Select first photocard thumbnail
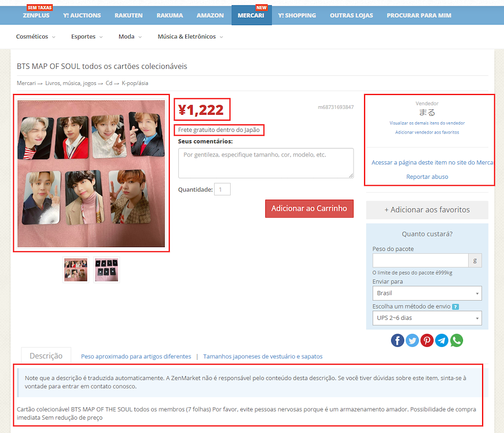 coord(76,270)
